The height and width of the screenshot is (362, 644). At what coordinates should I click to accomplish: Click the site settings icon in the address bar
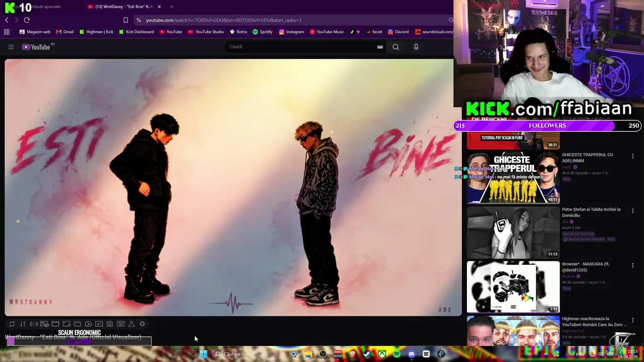138,20
